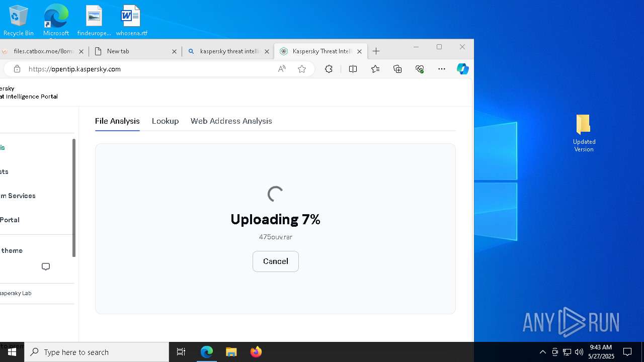The width and height of the screenshot is (644, 362).
Task: Close the files.catbox.moe tab
Action: 81,51
